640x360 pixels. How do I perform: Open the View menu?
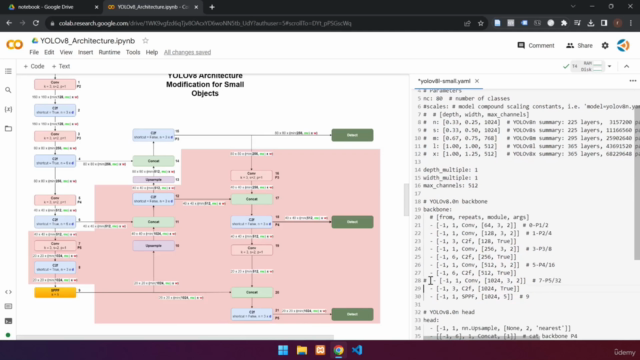point(66,52)
